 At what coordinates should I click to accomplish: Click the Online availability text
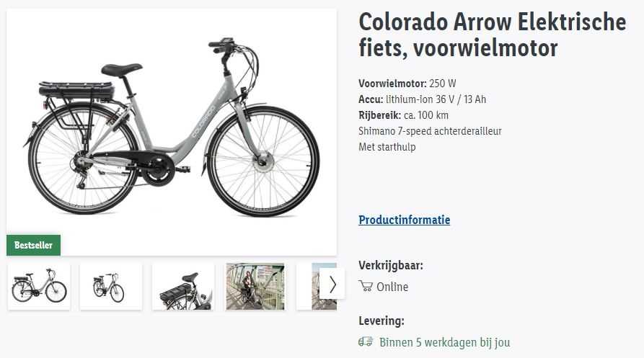click(392, 287)
